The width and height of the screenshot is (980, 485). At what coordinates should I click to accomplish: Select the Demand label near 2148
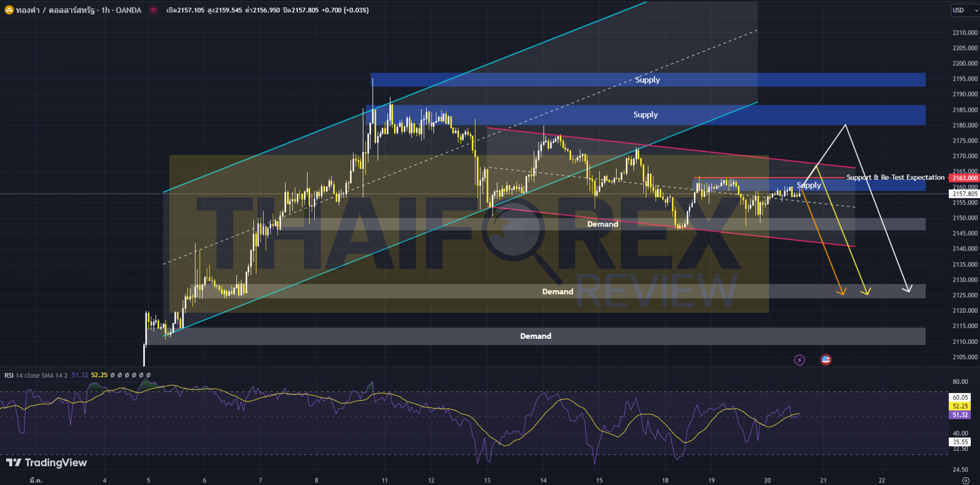coord(603,224)
